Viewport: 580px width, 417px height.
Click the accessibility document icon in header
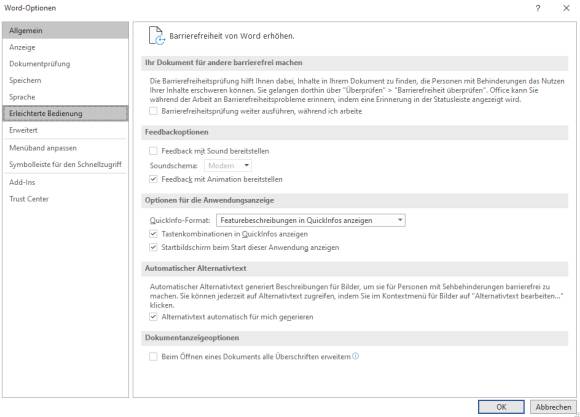pos(156,36)
